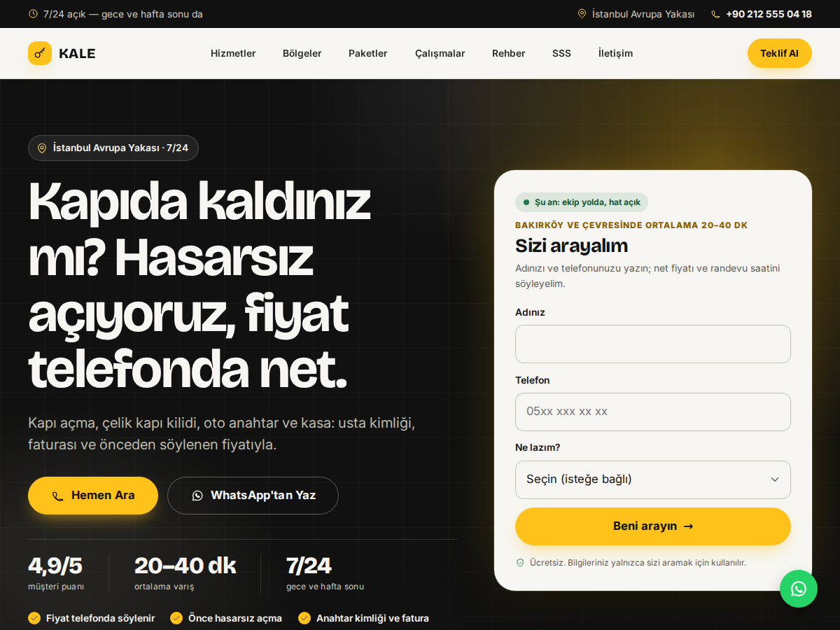Select Çalışmalar in the navigation

click(440, 53)
